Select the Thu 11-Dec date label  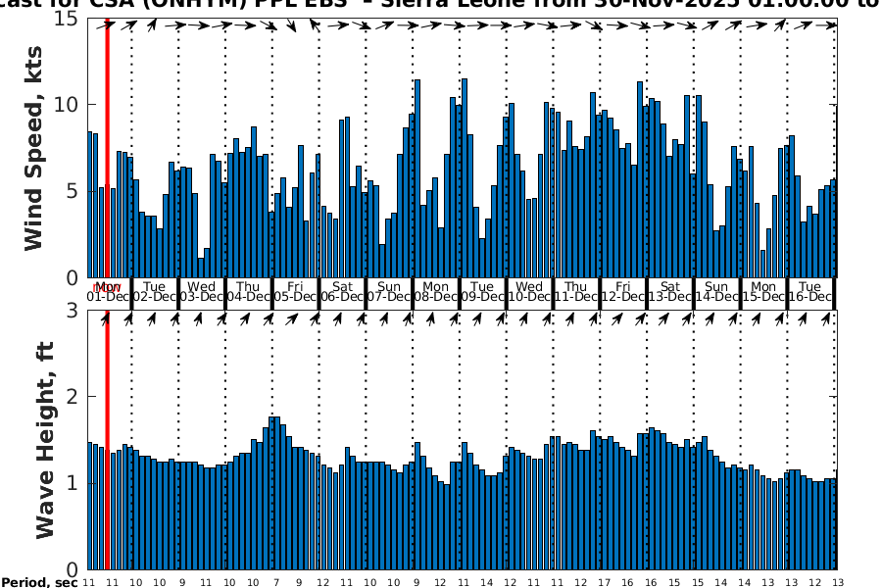pos(576,291)
